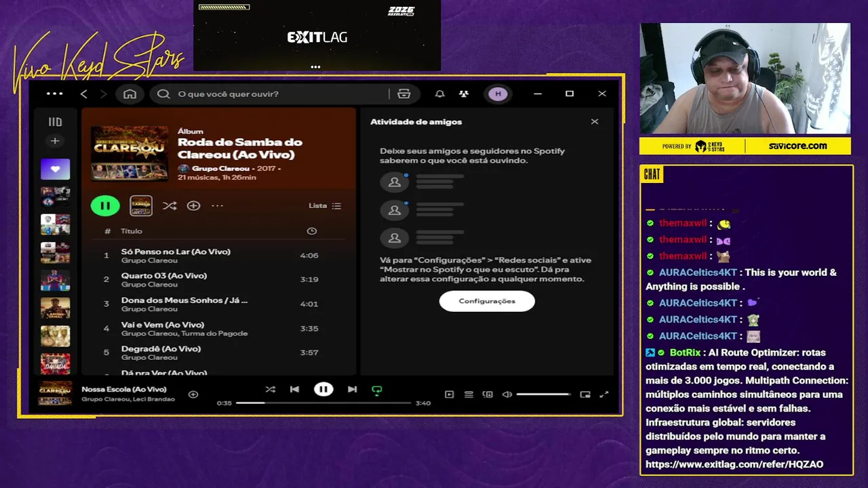The image size is (868, 488).
Task: Open the Spotify three-dots main menu
Action: pos(54,94)
